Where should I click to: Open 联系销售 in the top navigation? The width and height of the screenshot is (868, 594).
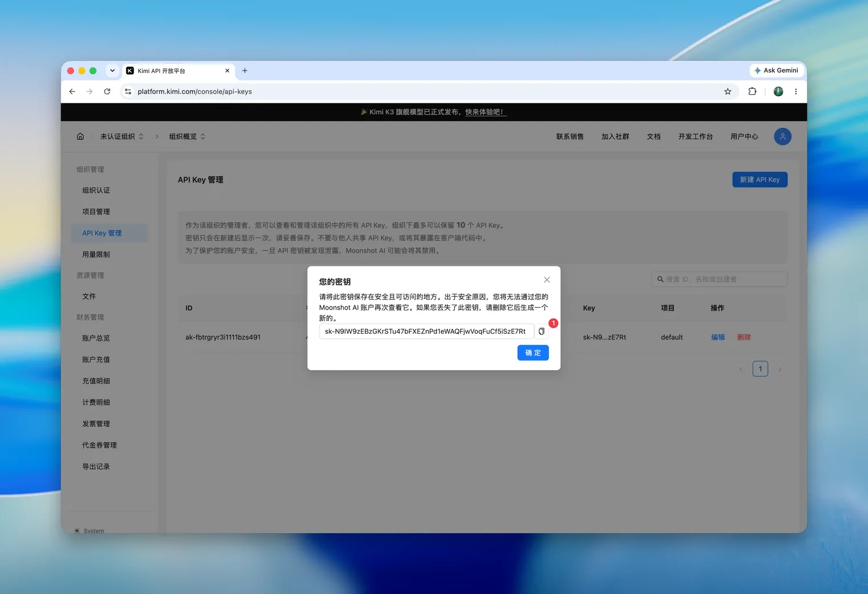coord(570,136)
